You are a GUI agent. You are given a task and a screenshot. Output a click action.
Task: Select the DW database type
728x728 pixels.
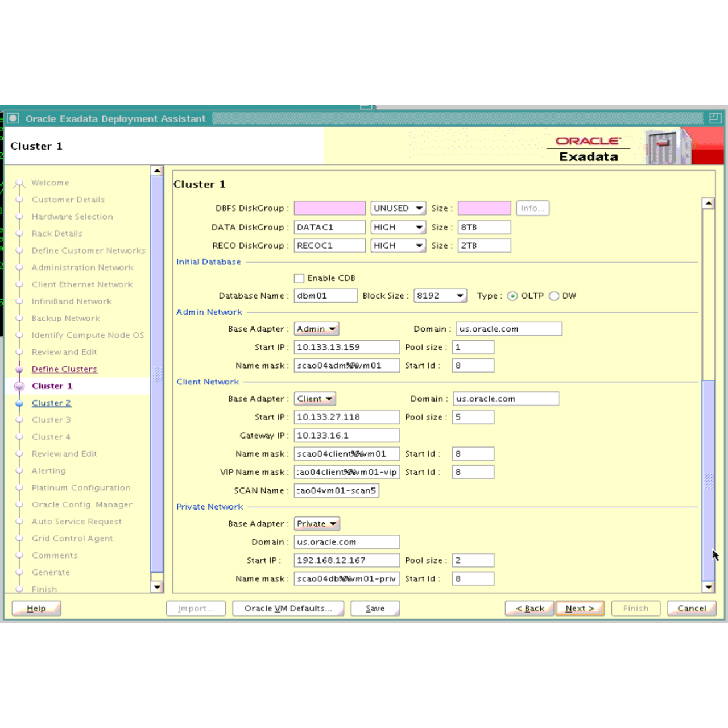pos(554,296)
